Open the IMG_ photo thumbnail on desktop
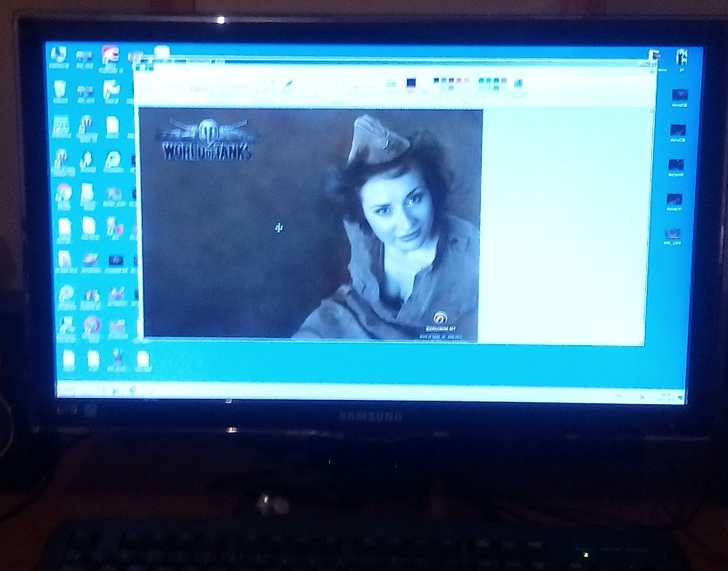728x571 pixels. point(673,236)
